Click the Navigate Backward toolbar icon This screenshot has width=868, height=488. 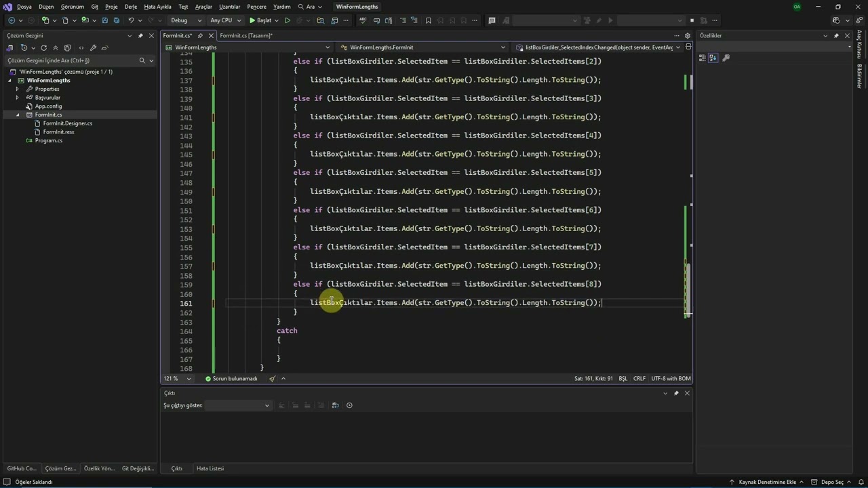click(12, 20)
